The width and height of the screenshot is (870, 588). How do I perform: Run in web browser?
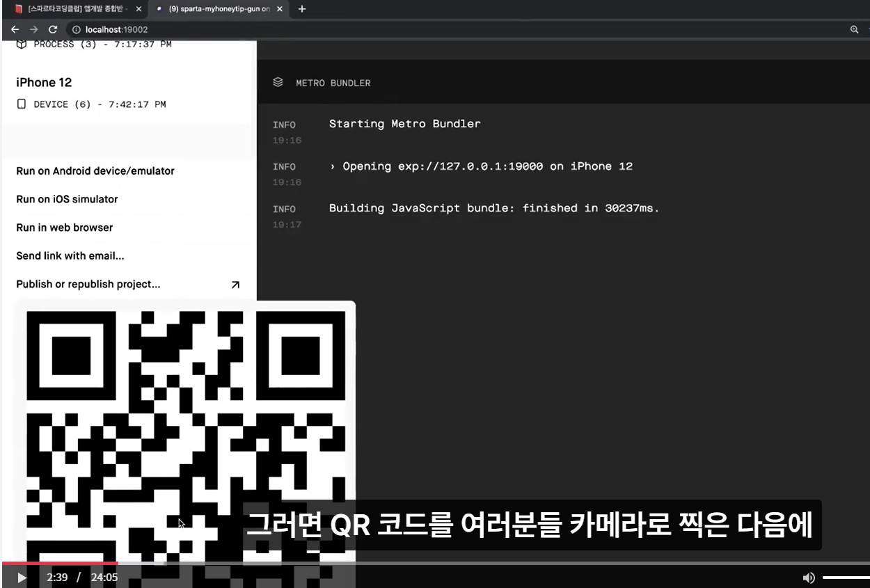pyautogui.click(x=64, y=228)
